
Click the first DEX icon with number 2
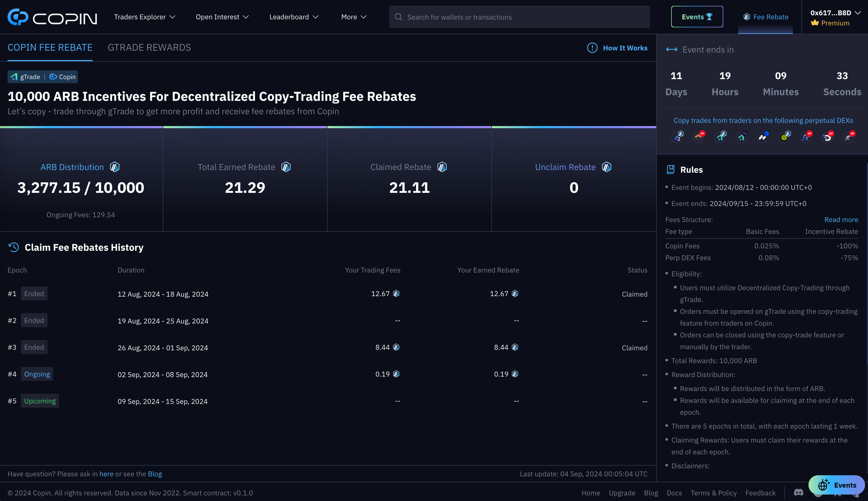[677, 137]
